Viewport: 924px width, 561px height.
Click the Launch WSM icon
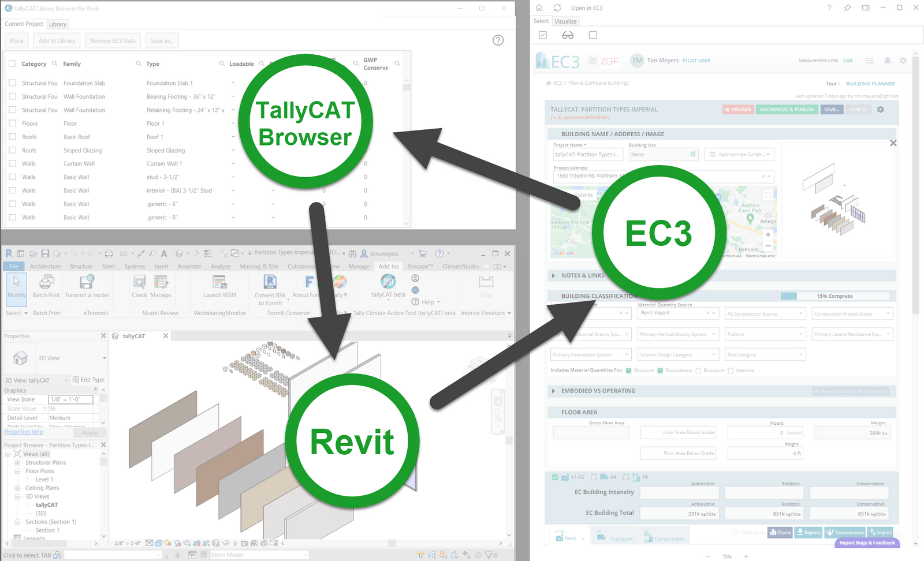[x=219, y=282]
